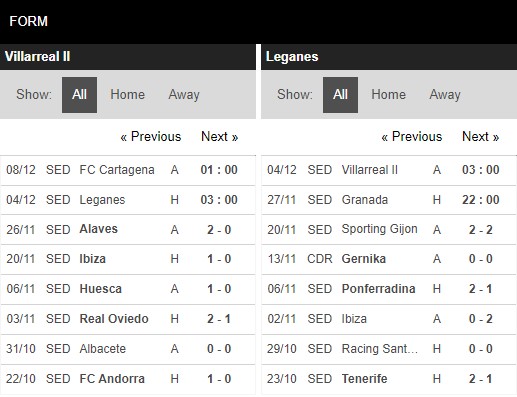Click the Ponferradina team name

pyautogui.click(x=378, y=289)
